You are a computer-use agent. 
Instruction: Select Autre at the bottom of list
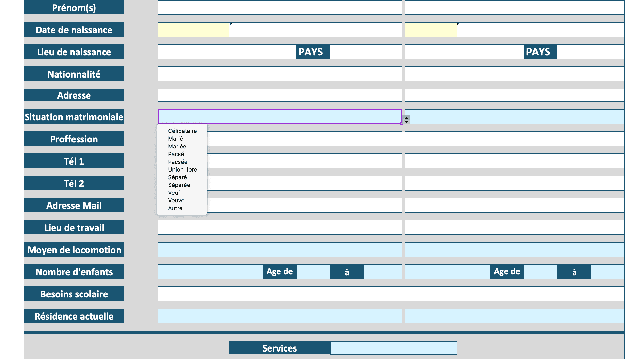(x=175, y=208)
